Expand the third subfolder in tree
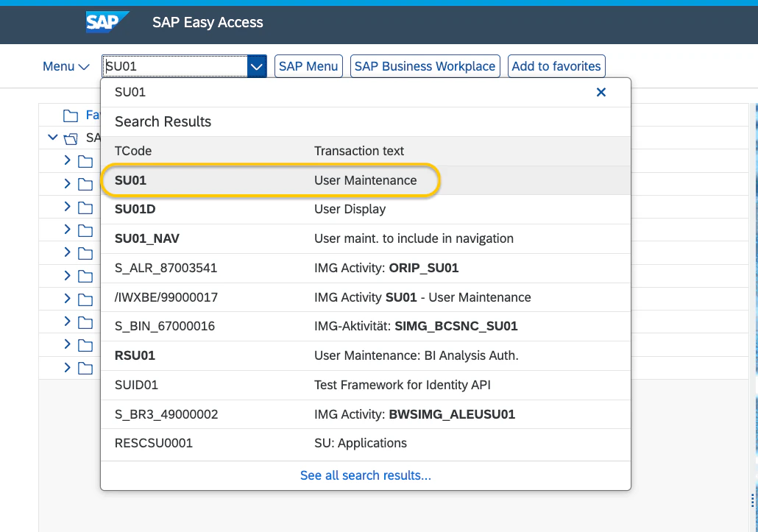The image size is (758, 532). [67, 207]
